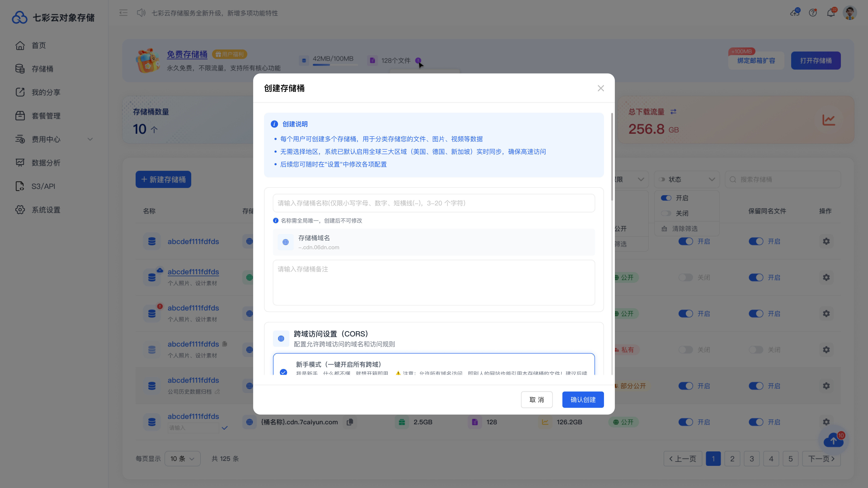Enable 新手模式 one-click CORS checkbox

tap(283, 373)
